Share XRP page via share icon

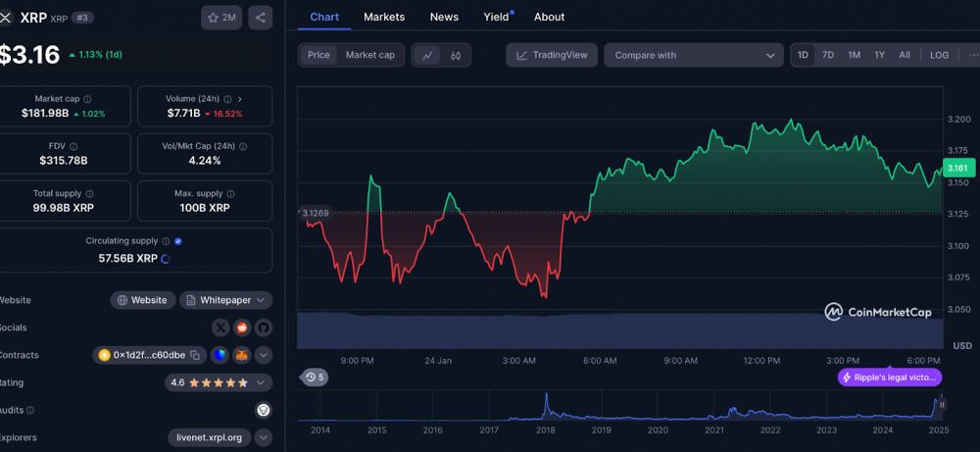260,18
